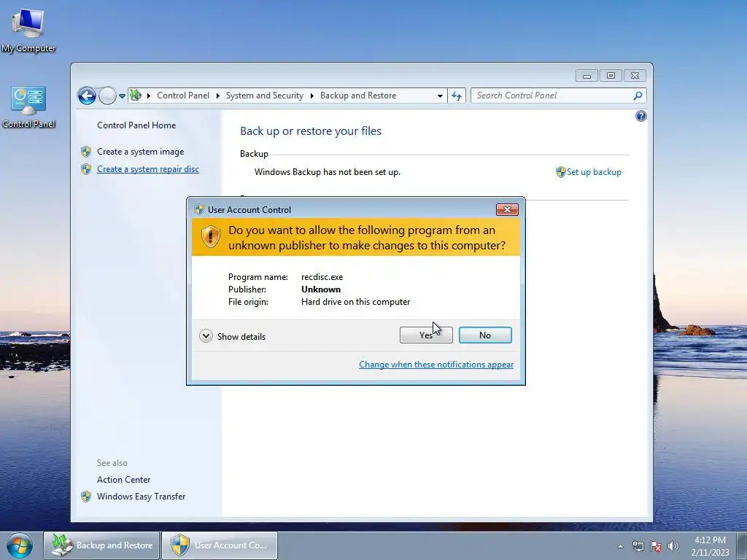This screenshot has height=560, width=747.
Task: Click 'Windows Backup has not been set up' text
Action: tap(328, 172)
